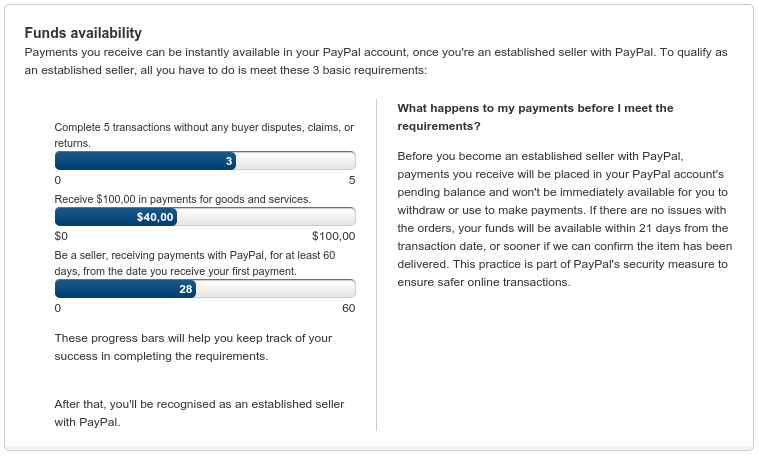Click the "Before you become an established seller" paragraph

tap(564, 219)
